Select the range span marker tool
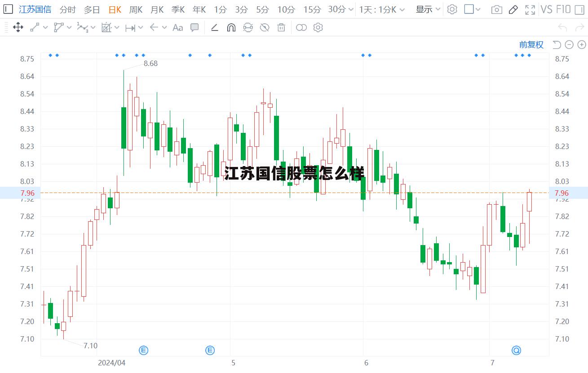Screen dimensions: 588x373 (130, 28)
